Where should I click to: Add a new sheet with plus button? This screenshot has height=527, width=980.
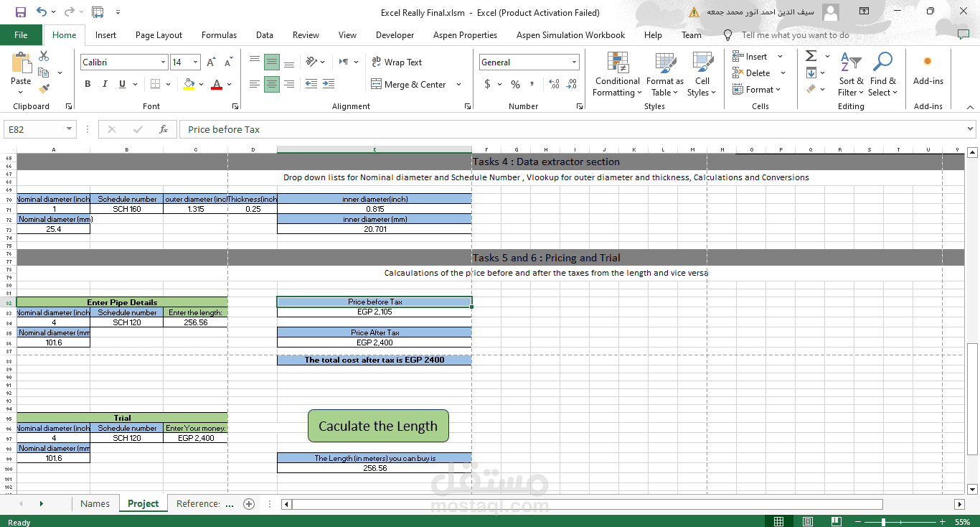[249, 503]
